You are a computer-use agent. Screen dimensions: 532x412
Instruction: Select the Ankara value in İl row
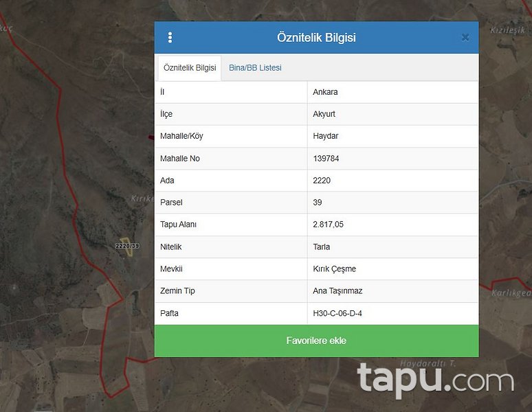[x=325, y=92]
